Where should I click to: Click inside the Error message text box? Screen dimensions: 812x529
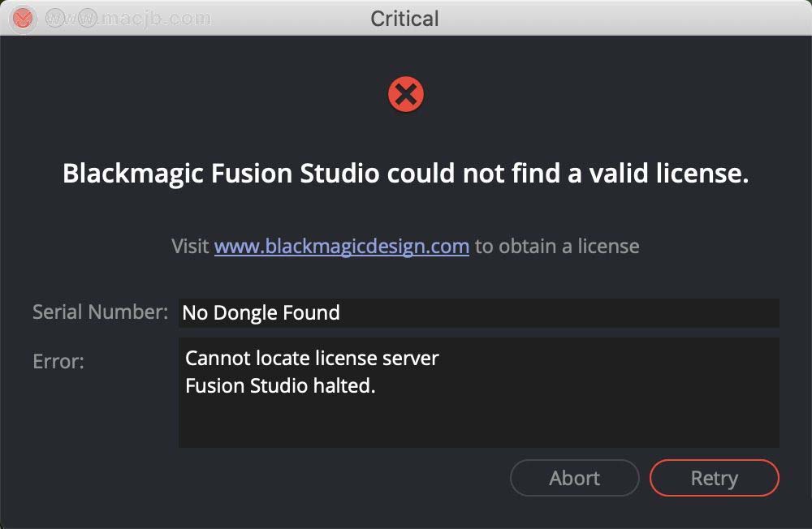pyautogui.click(x=478, y=393)
